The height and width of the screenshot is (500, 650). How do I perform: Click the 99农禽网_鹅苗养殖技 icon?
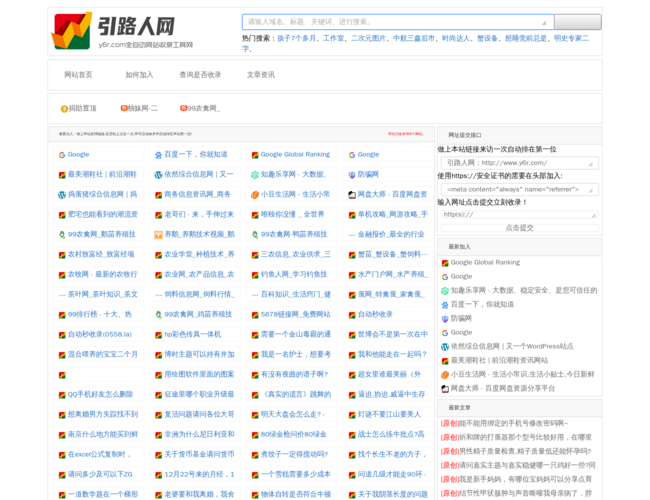[62, 235]
